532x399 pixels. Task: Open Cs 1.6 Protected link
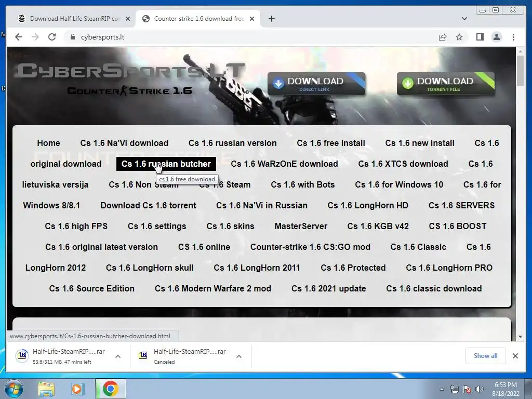(353, 268)
